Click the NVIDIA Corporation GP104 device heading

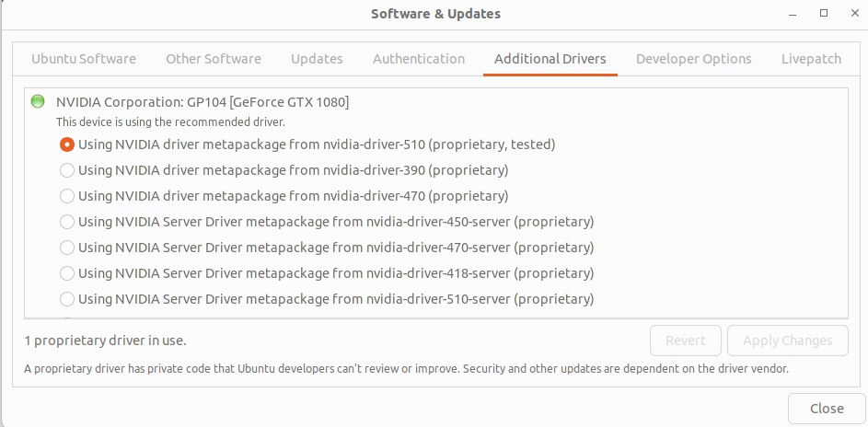[x=203, y=102]
